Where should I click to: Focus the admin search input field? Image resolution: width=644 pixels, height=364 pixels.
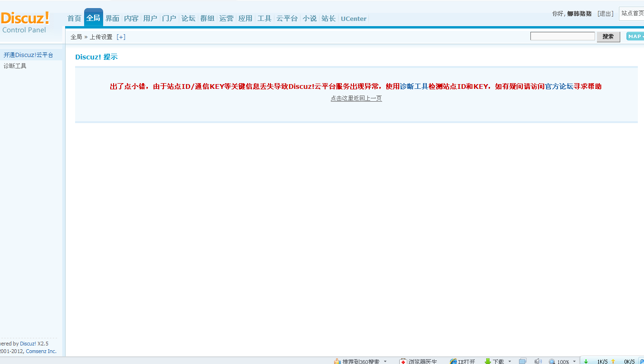563,36
